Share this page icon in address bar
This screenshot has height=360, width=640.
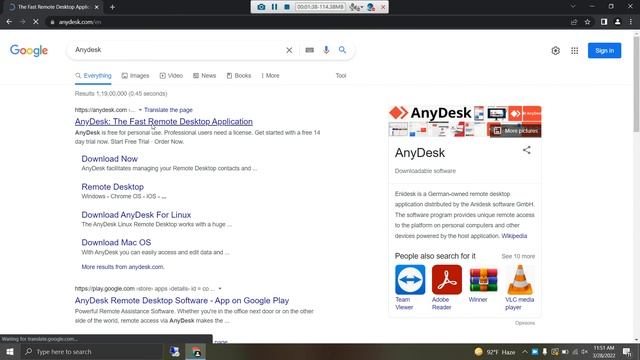coord(574,22)
